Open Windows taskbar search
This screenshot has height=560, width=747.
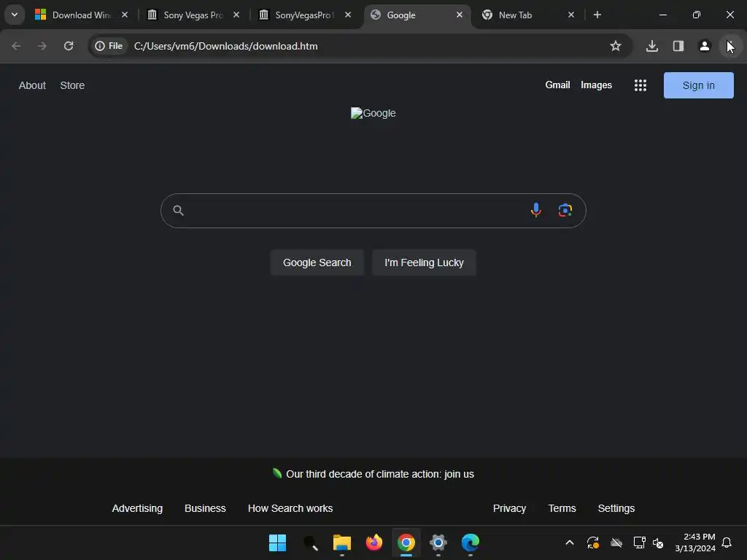pyautogui.click(x=309, y=542)
